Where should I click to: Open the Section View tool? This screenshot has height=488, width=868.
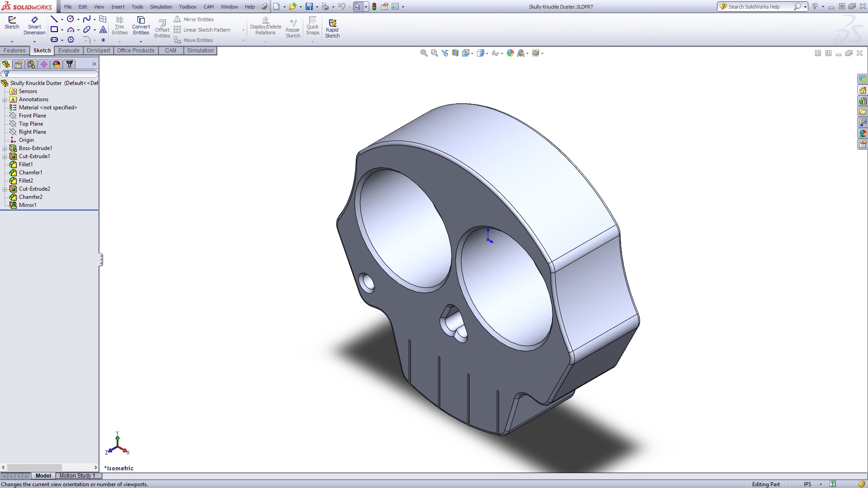coord(455,53)
